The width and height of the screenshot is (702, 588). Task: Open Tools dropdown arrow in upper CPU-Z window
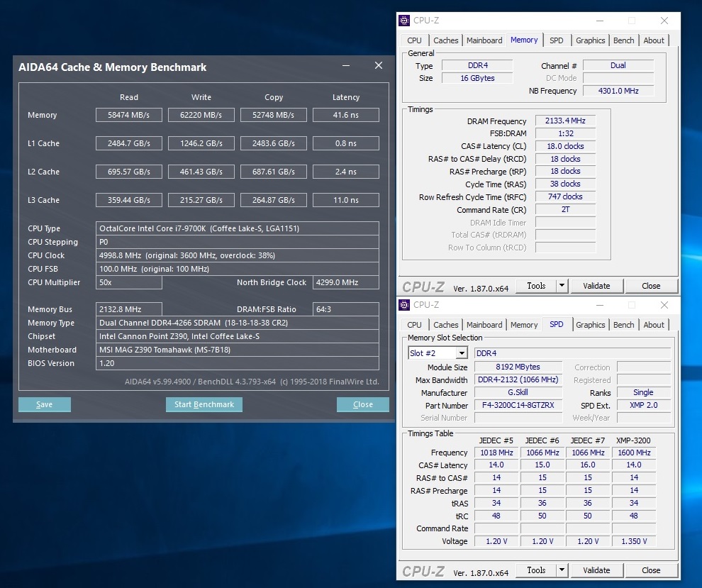pos(562,286)
